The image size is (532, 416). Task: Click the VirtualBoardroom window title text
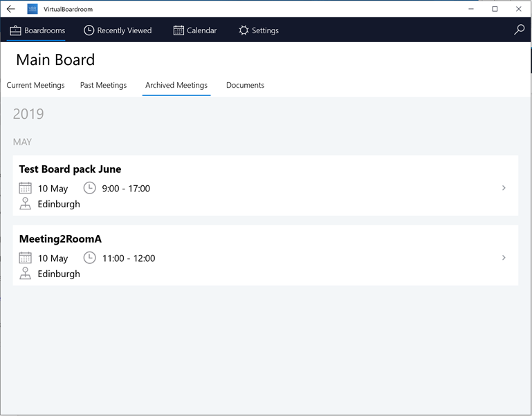tap(68, 9)
